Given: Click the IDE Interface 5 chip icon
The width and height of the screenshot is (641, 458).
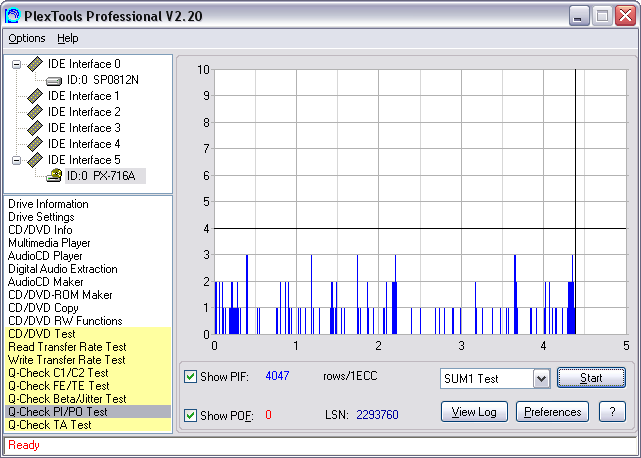Looking at the screenshot, I should (35, 160).
